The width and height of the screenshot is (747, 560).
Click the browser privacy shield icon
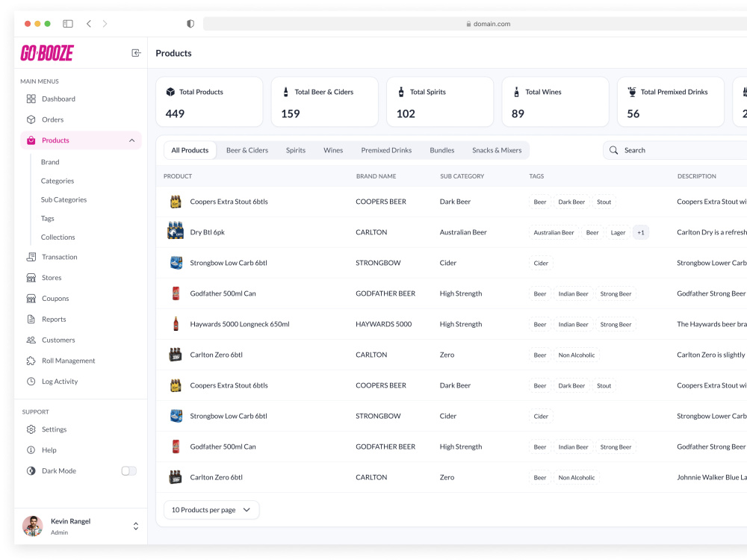(190, 24)
